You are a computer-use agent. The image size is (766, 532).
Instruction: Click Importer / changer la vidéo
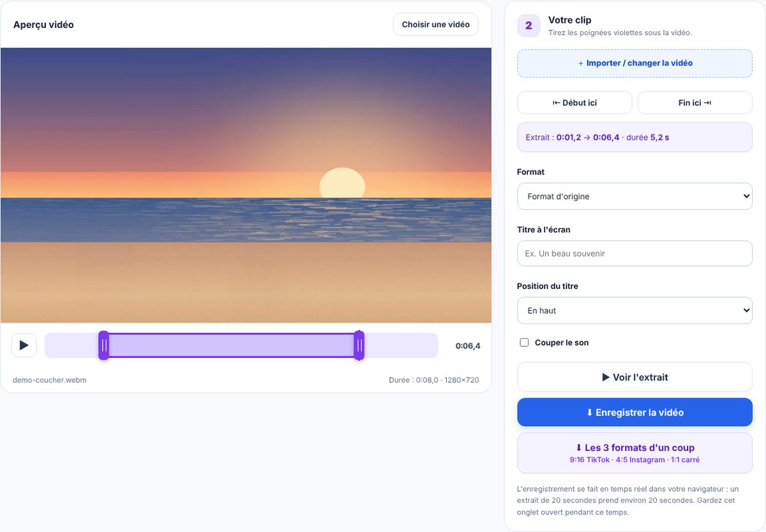(635, 63)
